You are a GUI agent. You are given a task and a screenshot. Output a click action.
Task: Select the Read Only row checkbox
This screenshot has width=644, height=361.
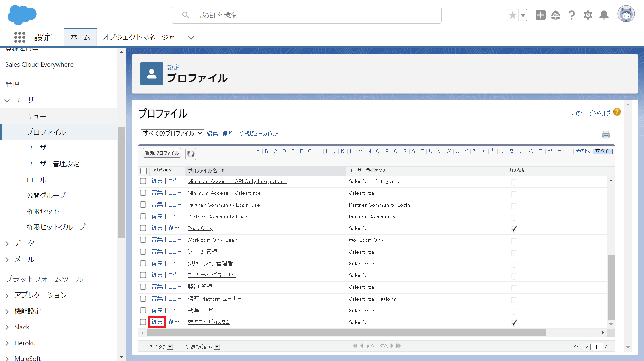tap(143, 228)
